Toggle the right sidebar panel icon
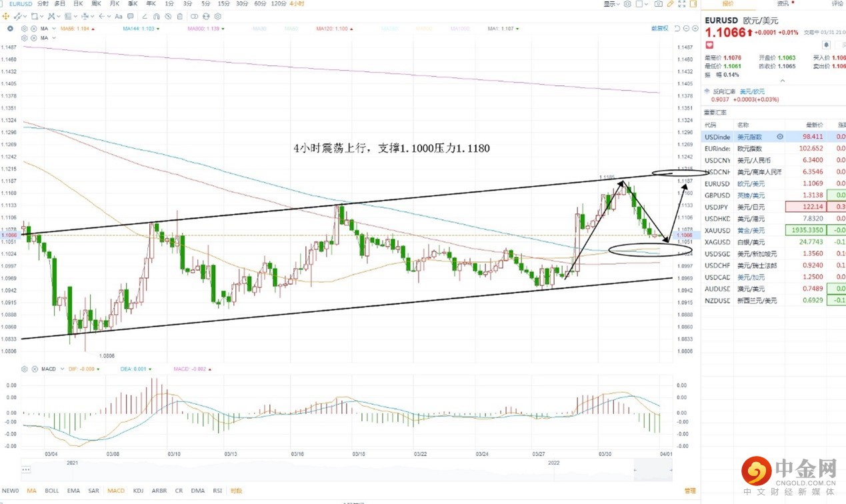Image resolution: width=846 pixels, height=504 pixels. pos(693,4)
